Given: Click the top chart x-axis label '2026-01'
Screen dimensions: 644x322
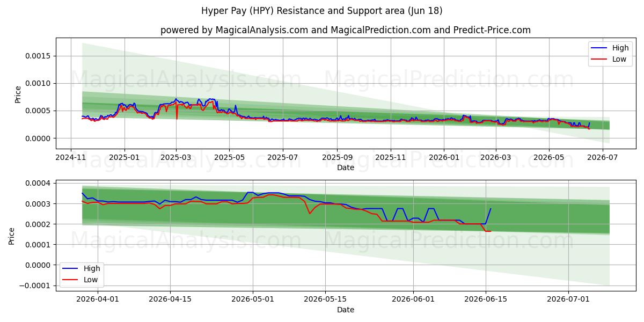Looking at the screenshot, I should point(444,158).
